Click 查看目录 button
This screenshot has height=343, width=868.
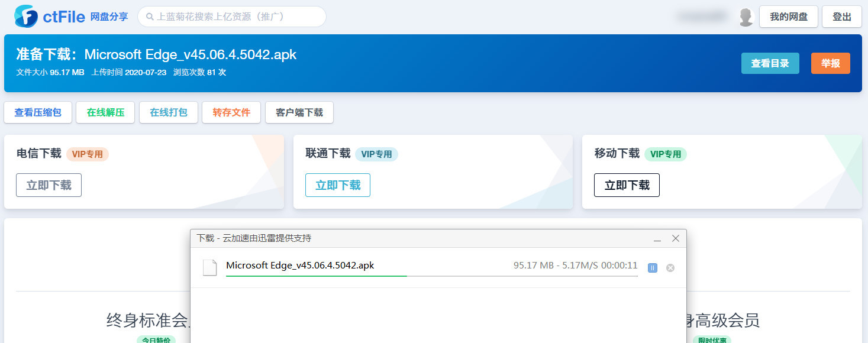coord(770,63)
